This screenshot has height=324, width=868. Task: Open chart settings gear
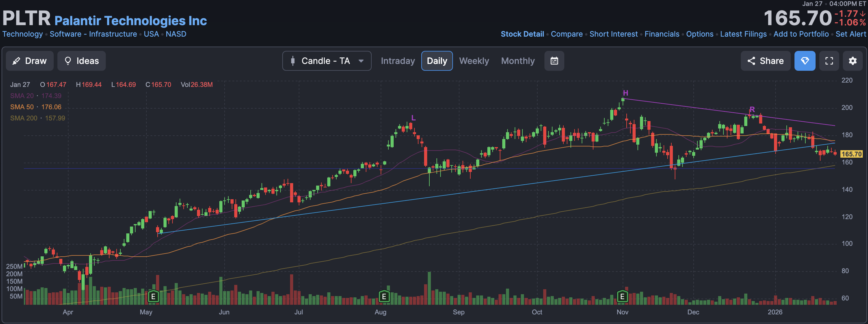(852, 61)
